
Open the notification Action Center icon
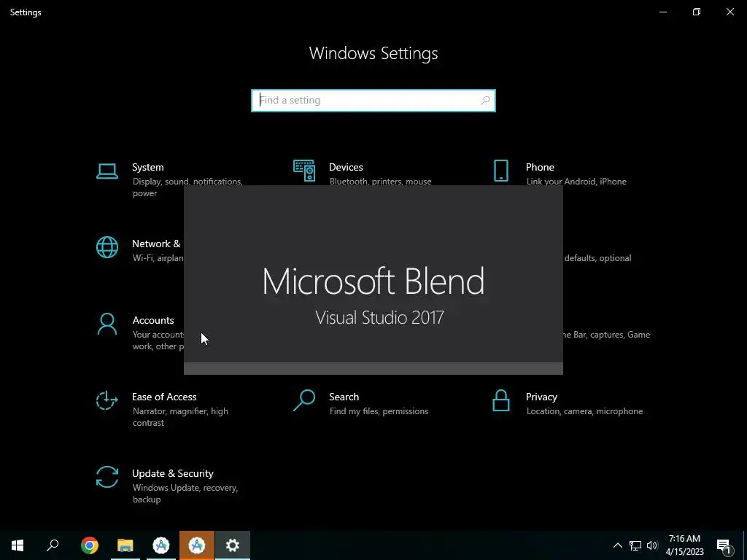click(724, 545)
